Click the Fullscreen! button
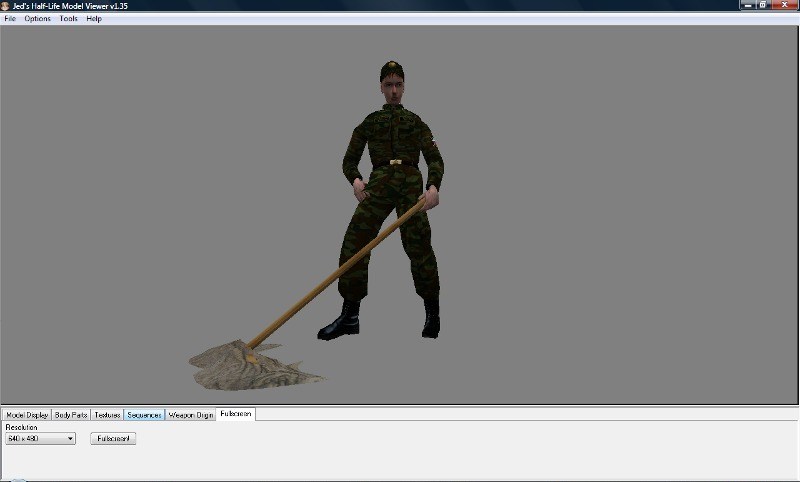This screenshot has width=800, height=482. coord(113,438)
